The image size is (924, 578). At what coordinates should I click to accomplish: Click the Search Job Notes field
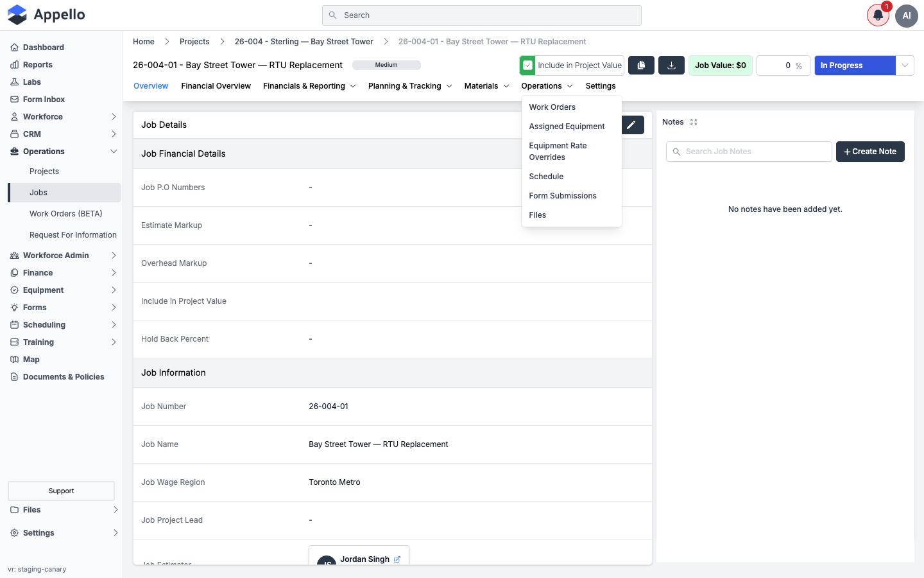[749, 152]
